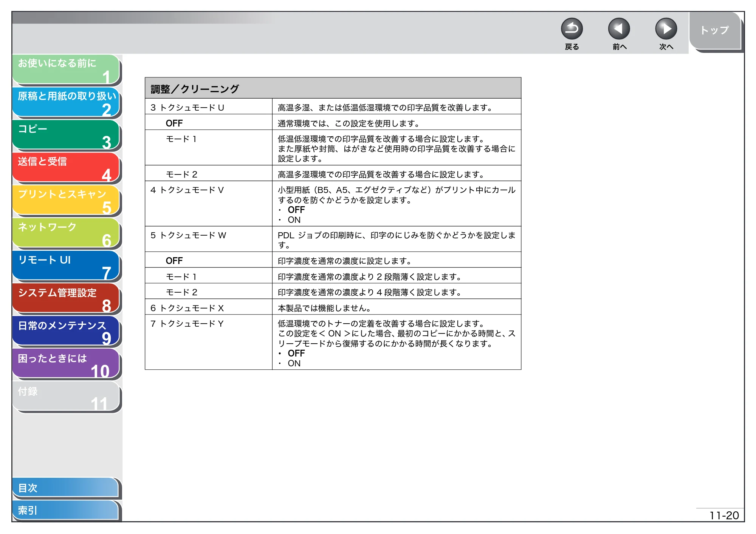Viewport: 756px width, 534px height.
Task: Go to next page with 次へ arrow
Action: click(666, 29)
